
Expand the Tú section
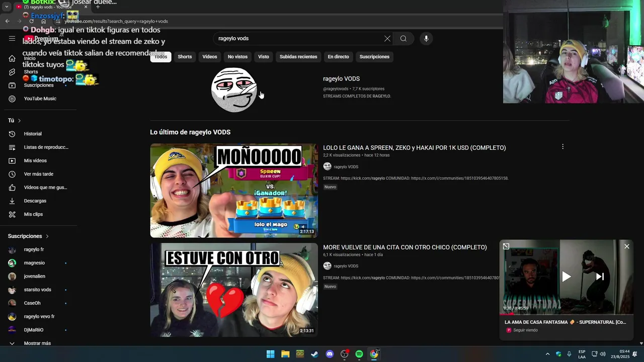tap(15, 121)
